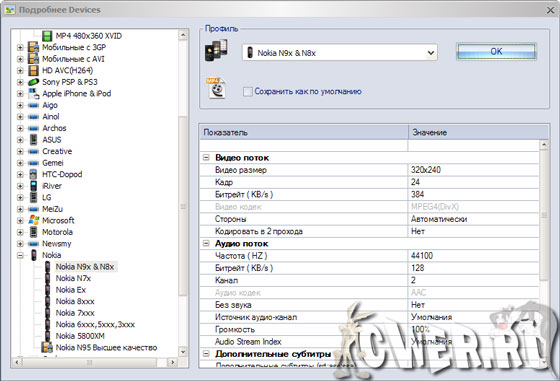Select Nokia 6xxx,5xxx,3xxx preset

click(x=95, y=324)
